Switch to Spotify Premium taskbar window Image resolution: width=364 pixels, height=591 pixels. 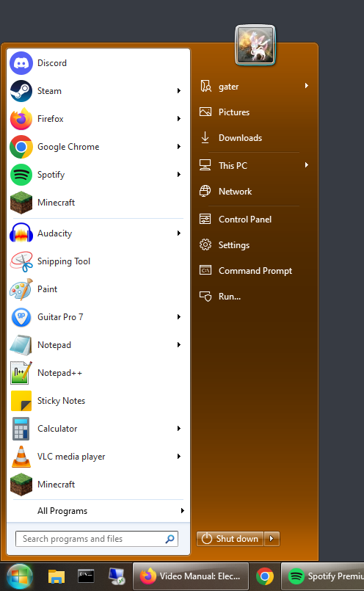(323, 576)
